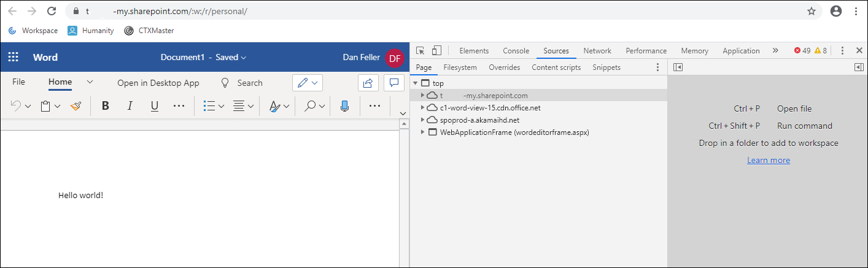Open more Sources pane options kebab

coord(657,67)
